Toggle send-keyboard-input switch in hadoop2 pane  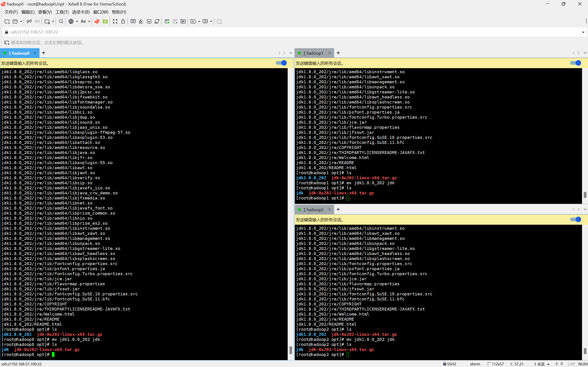575,220
